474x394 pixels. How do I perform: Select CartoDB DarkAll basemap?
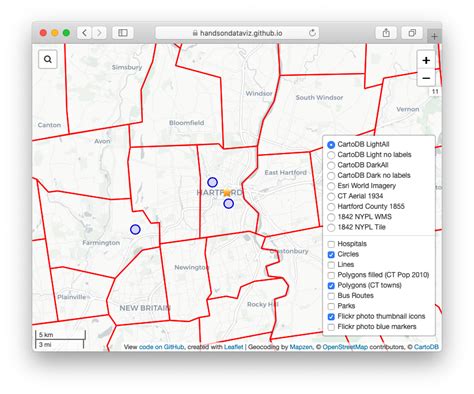tap(358, 165)
